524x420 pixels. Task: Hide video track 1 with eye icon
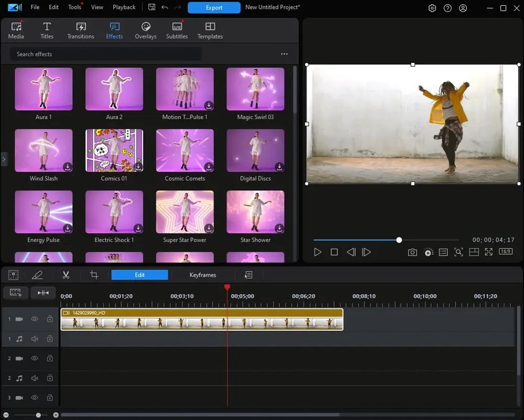[x=35, y=319]
